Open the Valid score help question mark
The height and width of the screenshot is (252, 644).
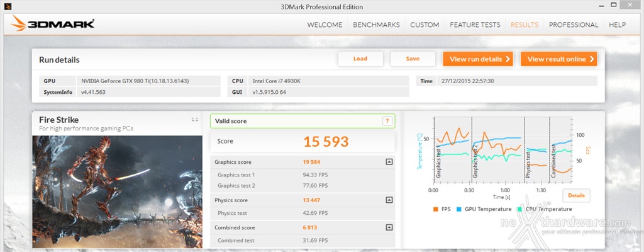[x=387, y=121]
